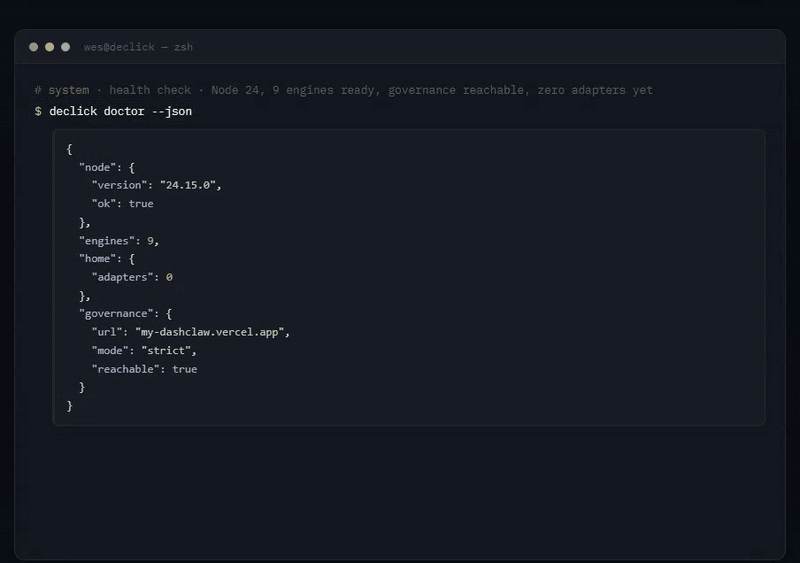Screen dimensions: 800x563
Task: Click the '"engines": 9,' line
Action: click(119, 240)
